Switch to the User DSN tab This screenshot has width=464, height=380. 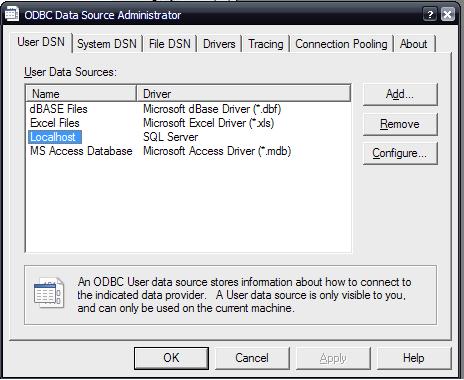41,42
